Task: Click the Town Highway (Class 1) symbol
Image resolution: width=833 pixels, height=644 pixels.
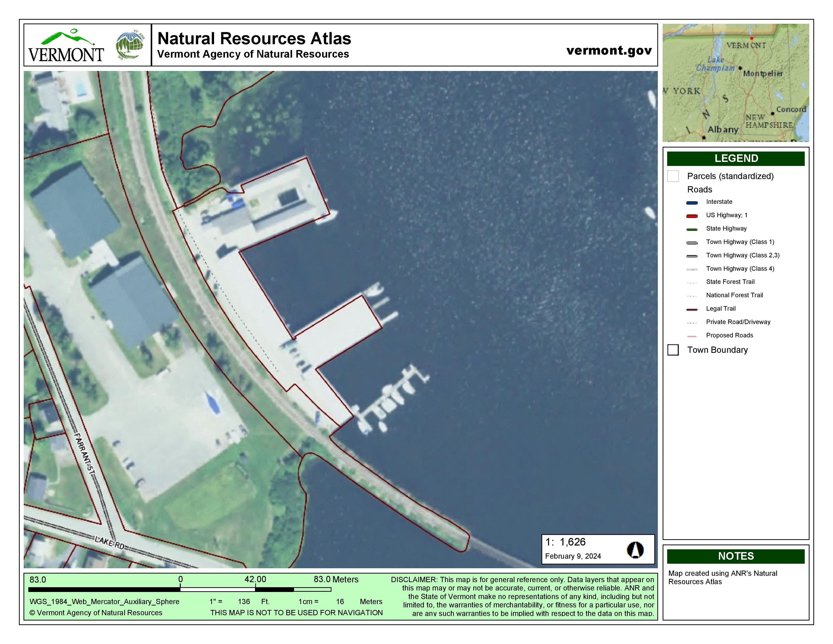Action: click(692, 243)
